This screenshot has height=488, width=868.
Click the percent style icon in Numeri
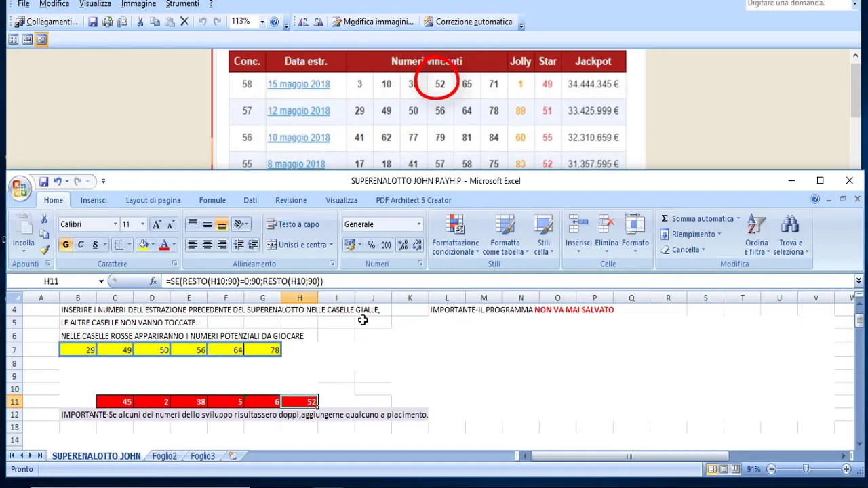pos(371,245)
